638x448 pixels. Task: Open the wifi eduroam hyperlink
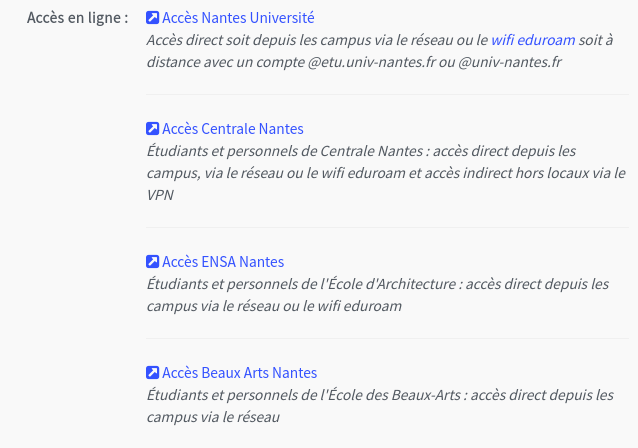coord(533,40)
